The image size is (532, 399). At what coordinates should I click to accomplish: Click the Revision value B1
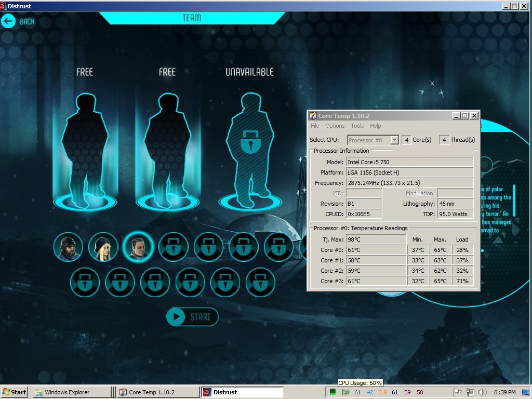pos(364,204)
